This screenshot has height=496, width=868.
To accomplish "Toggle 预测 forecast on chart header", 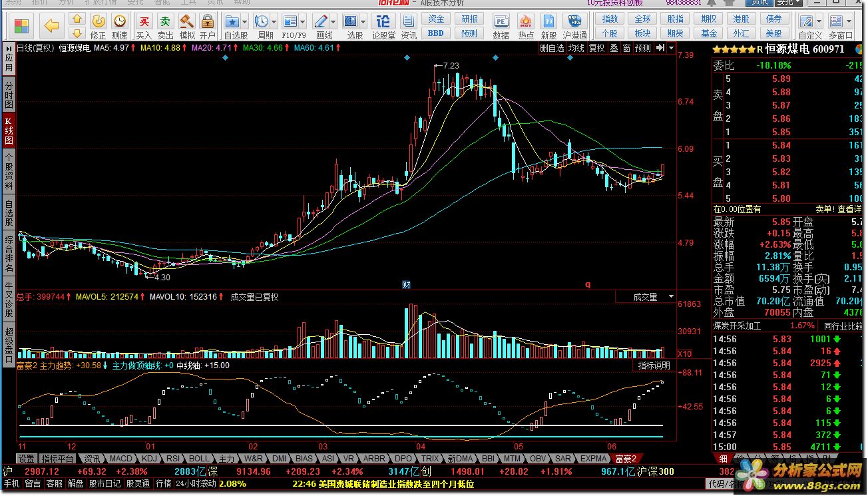I will click(x=643, y=48).
